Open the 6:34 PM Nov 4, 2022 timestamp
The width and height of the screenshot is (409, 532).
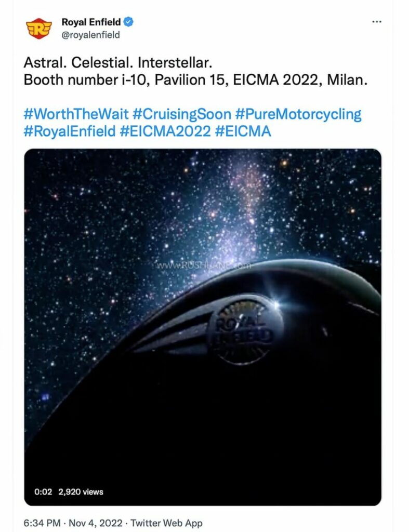coord(73,523)
